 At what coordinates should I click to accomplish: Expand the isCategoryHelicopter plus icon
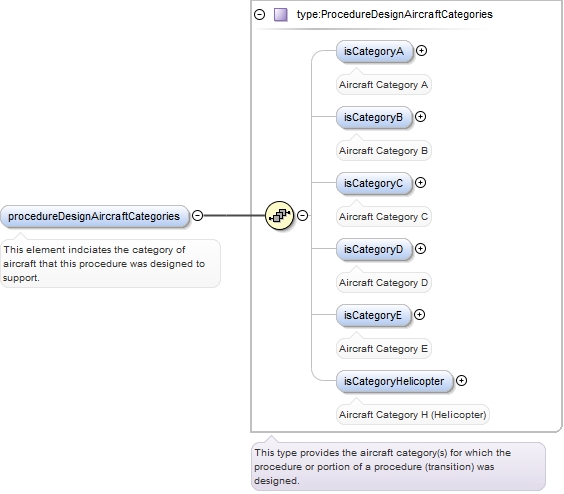click(x=461, y=381)
